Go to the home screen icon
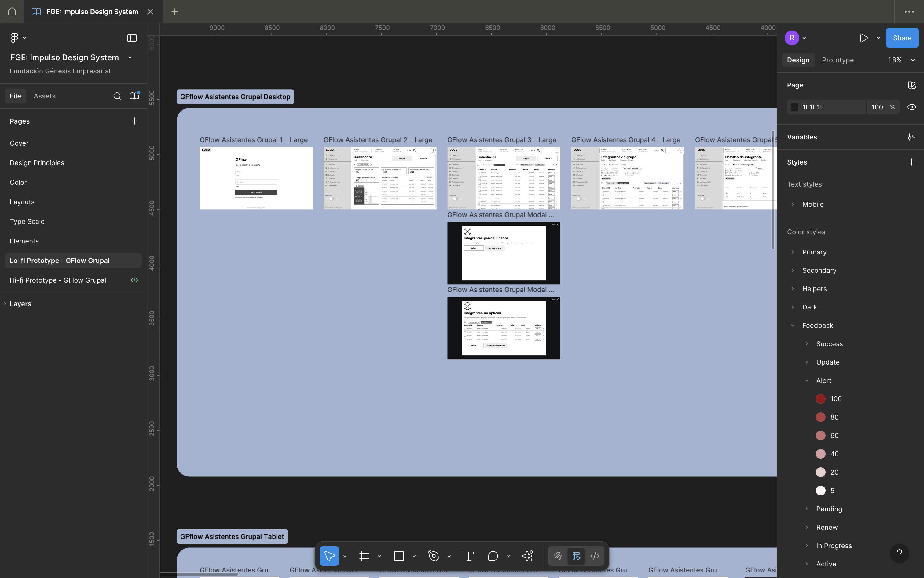Image resolution: width=924 pixels, height=578 pixels. pos(12,12)
